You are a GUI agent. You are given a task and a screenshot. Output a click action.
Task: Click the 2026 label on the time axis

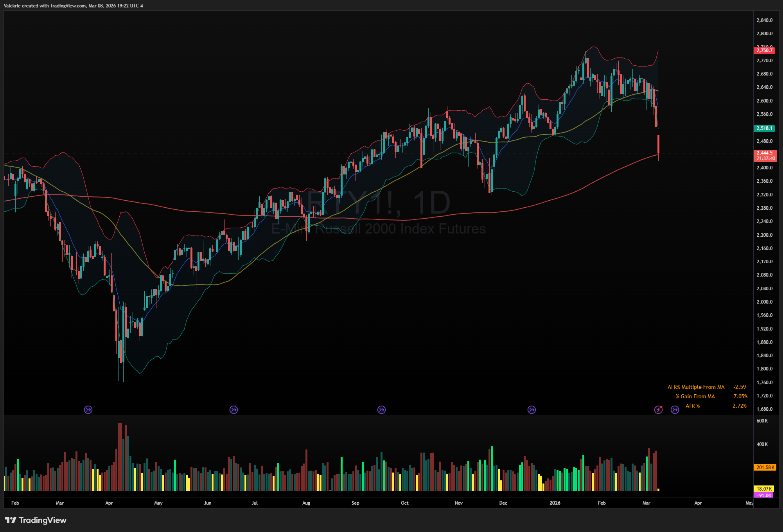coord(555,503)
